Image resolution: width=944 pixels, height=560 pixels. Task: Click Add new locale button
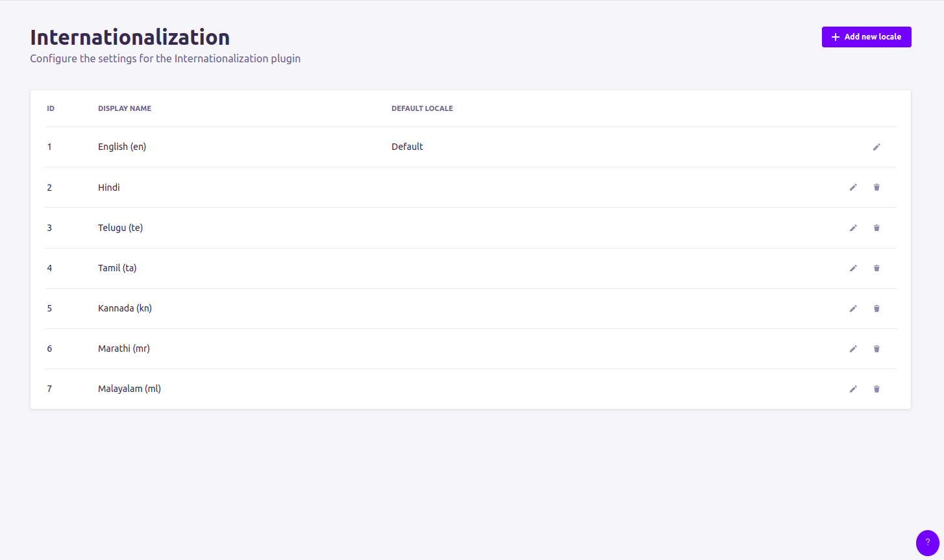pos(866,37)
